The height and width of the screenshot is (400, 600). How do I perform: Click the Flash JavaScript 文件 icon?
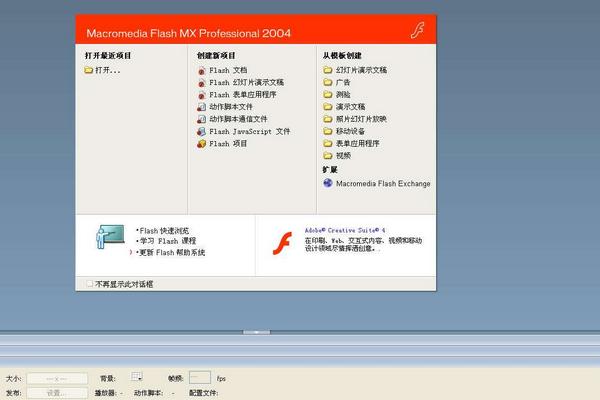202,132
